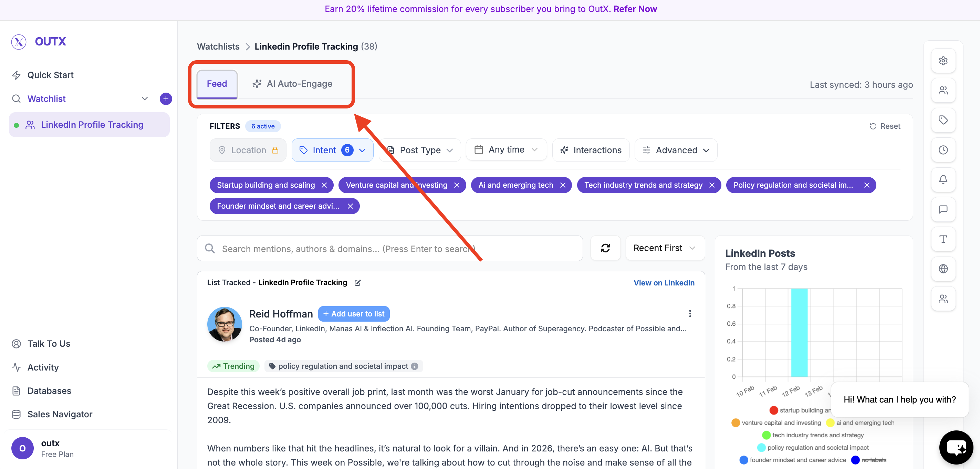
Task: Click the notification bell icon
Action: pos(943,179)
